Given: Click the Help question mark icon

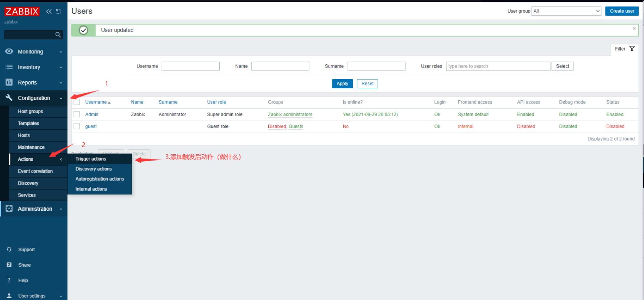Looking at the screenshot, I should click(9, 280).
